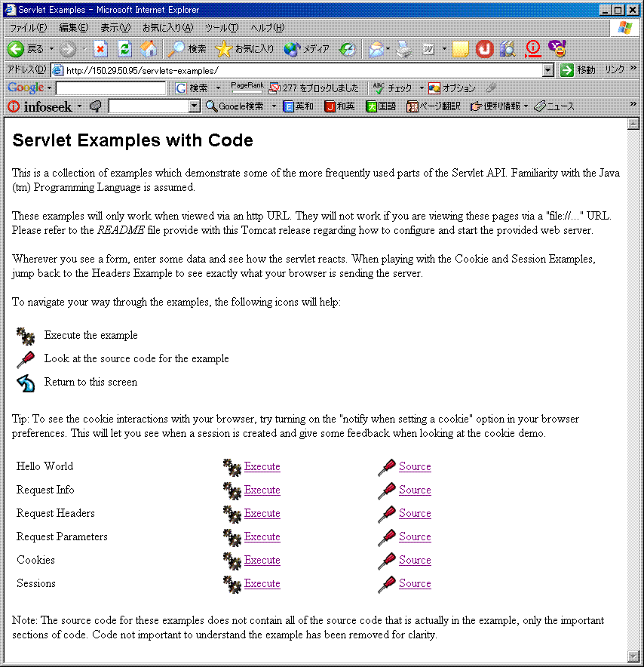Click the yellow sticky note toolbar icon
Screen dimensions: 644x667
(460, 49)
